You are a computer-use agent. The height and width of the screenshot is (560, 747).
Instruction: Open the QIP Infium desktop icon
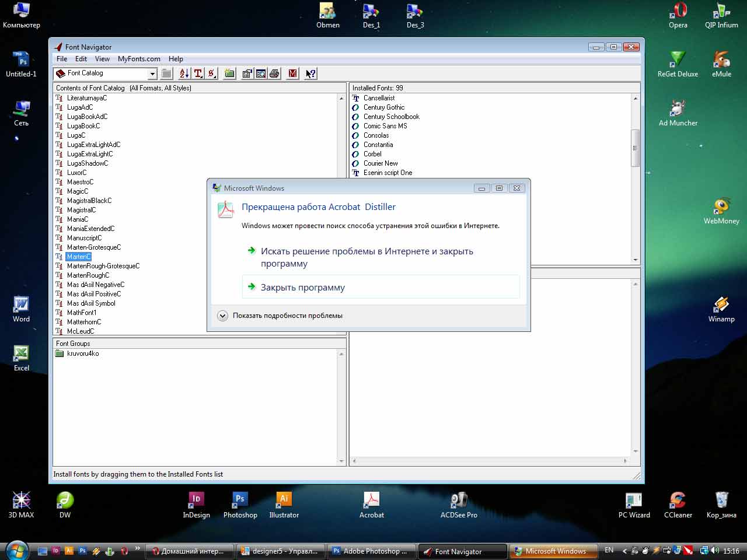pyautogui.click(x=721, y=16)
